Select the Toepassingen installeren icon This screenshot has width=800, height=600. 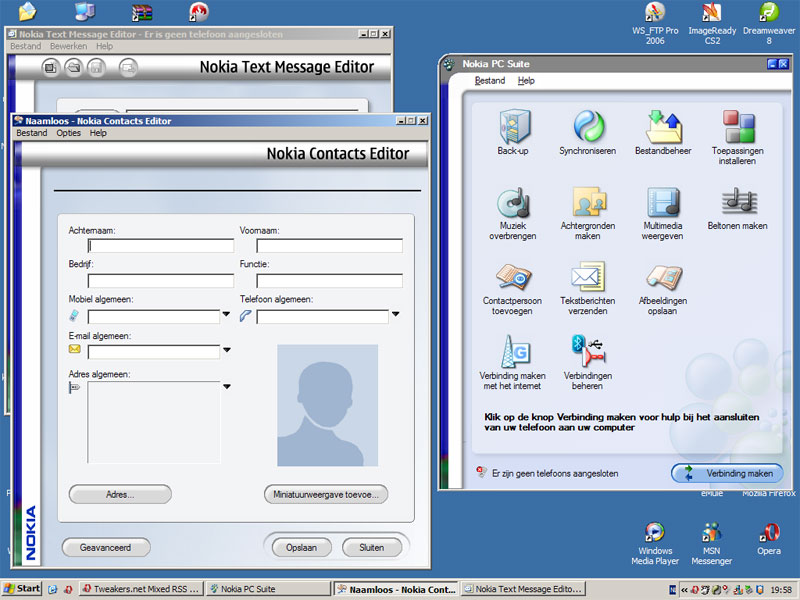738,127
